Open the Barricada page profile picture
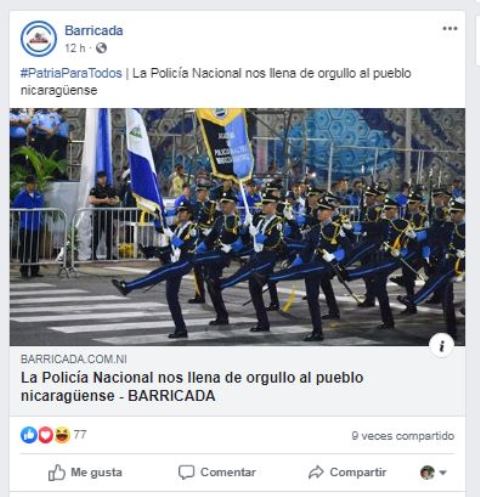480x497 pixels. point(39,39)
